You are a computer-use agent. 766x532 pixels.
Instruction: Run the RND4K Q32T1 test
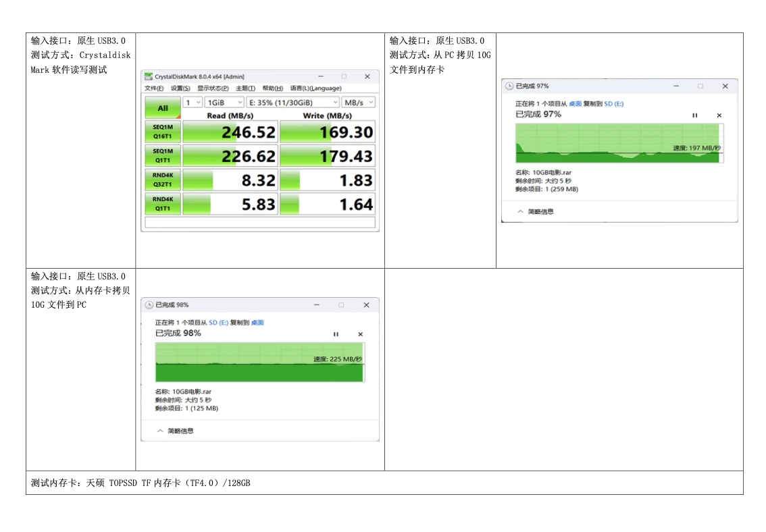[x=163, y=180]
